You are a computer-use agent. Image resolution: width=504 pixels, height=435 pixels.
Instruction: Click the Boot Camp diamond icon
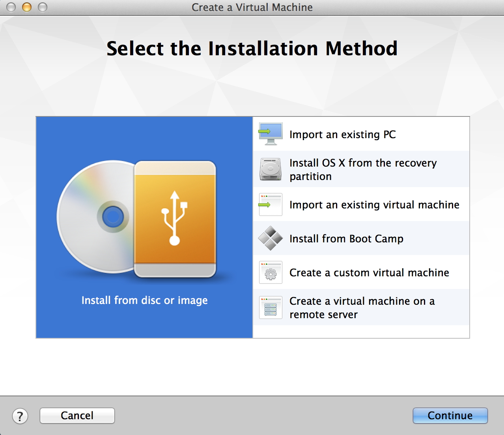point(270,238)
